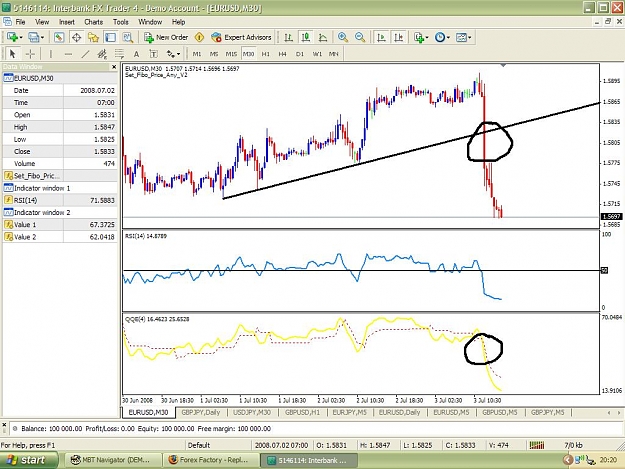Image resolution: width=625 pixels, height=469 pixels.
Task: Expand the Arrows objects dropdown
Action: (x=178, y=54)
